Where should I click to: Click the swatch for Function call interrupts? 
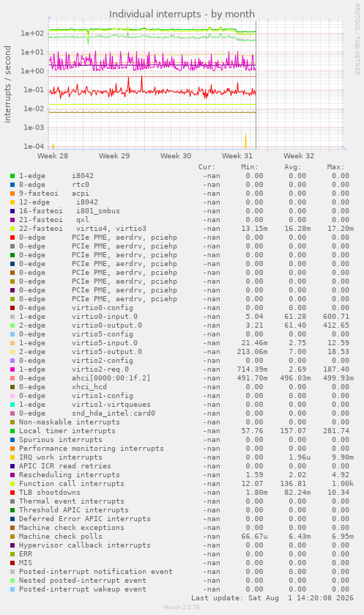click(x=12, y=484)
